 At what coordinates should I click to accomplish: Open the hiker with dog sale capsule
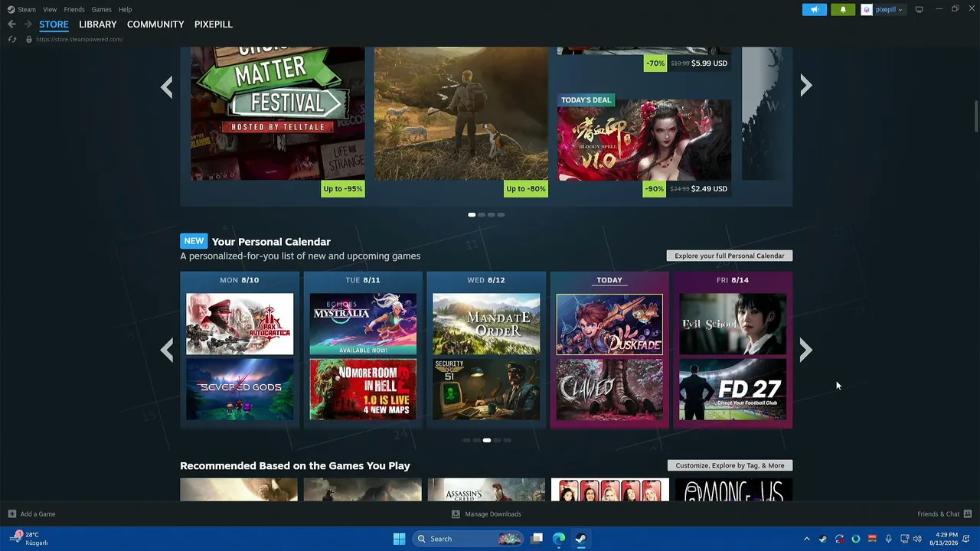461,113
